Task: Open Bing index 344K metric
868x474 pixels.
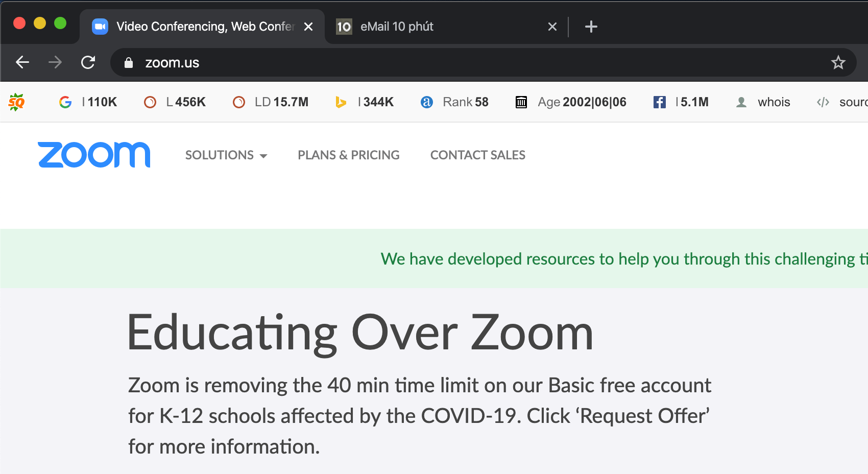Action: coord(364,102)
